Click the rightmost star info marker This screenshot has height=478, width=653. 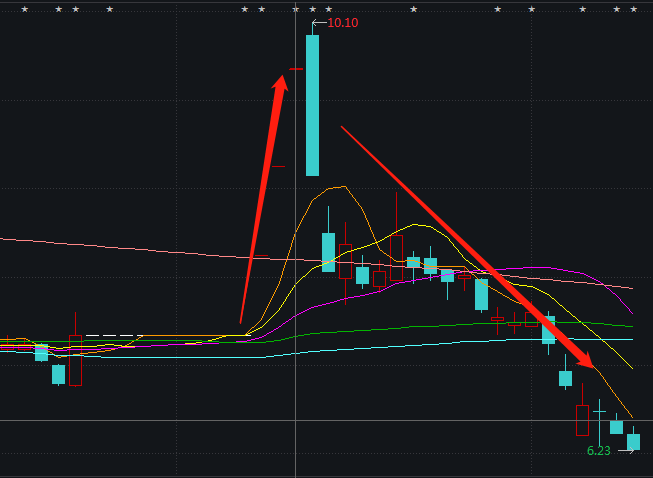(633, 9)
